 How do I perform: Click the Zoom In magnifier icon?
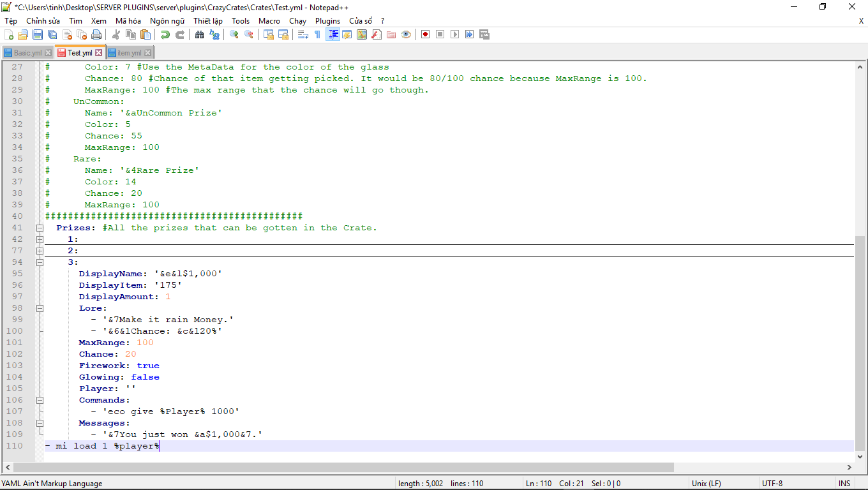[x=234, y=34]
